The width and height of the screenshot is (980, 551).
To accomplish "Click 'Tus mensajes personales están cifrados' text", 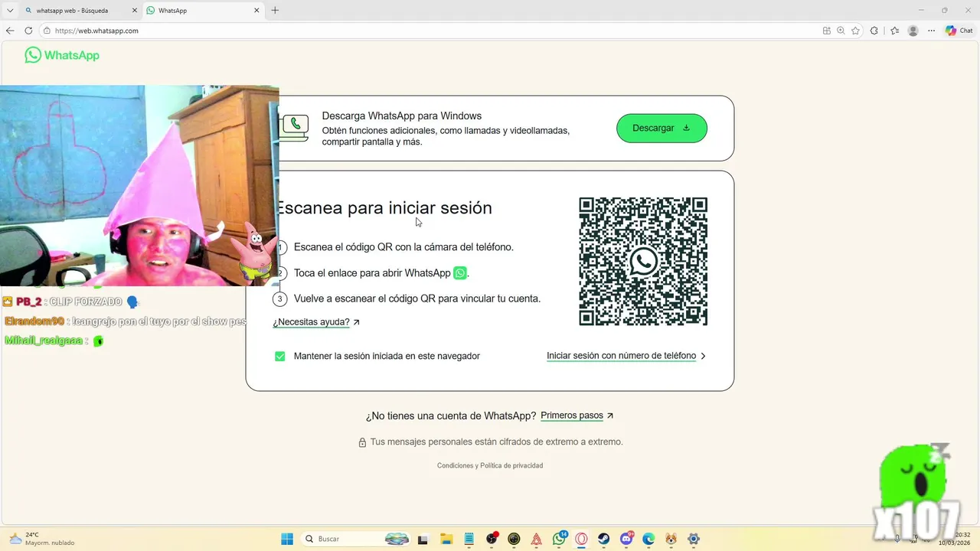I will [496, 442].
